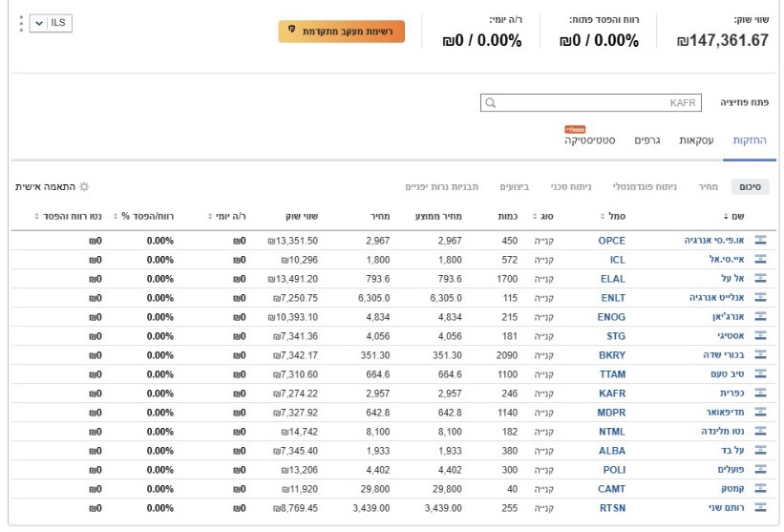The height and width of the screenshot is (532, 784).
Task: Click the Israel flag icon in ENOG row
Action: [760, 316]
